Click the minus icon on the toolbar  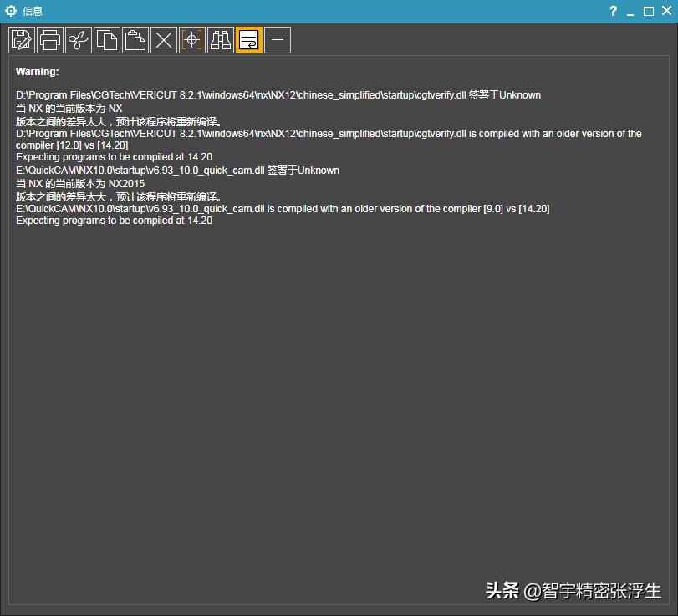[276, 39]
